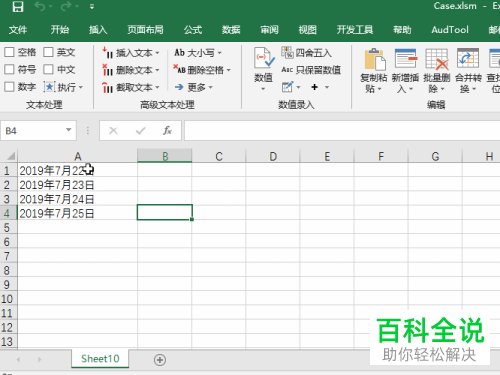500x375 pixels.
Task: Switch to the 公式 ribbon tab
Action: pos(193,30)
